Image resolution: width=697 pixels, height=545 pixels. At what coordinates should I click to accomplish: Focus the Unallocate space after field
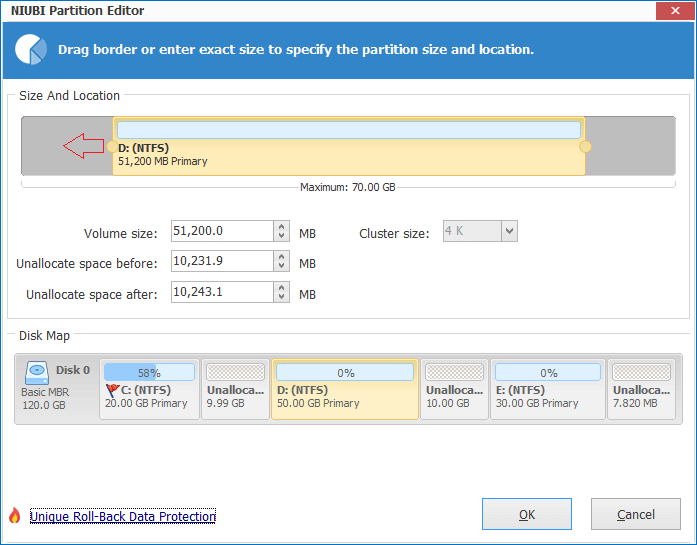[x=222, y=292]
